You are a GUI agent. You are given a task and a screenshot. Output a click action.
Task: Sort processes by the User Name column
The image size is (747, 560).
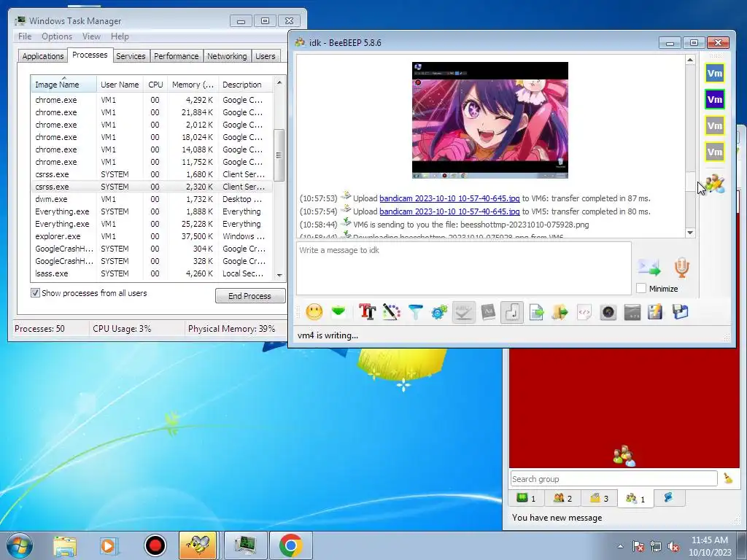click(x=120, y=85)
